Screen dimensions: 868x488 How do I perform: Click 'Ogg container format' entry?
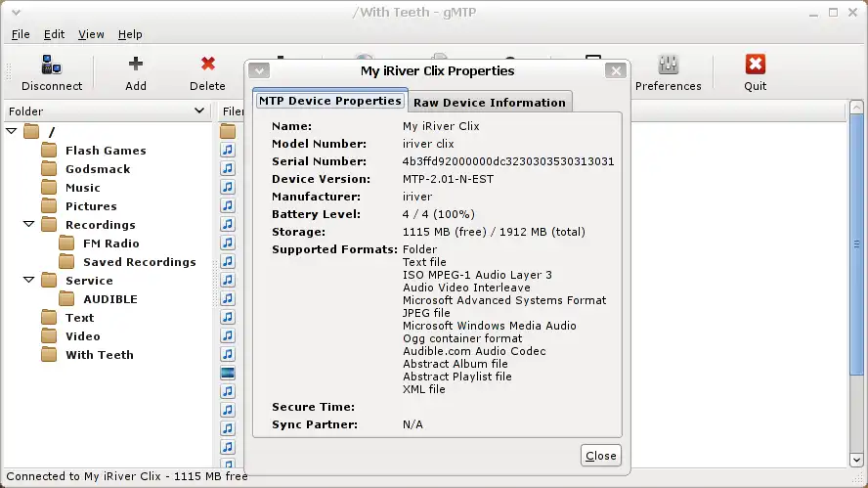click(462, 338)
